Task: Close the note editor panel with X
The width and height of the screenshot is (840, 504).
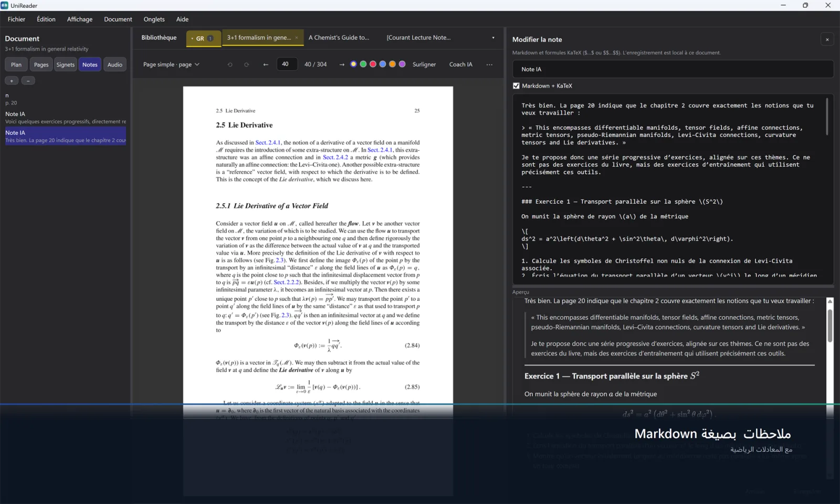Action: [827, 39]
